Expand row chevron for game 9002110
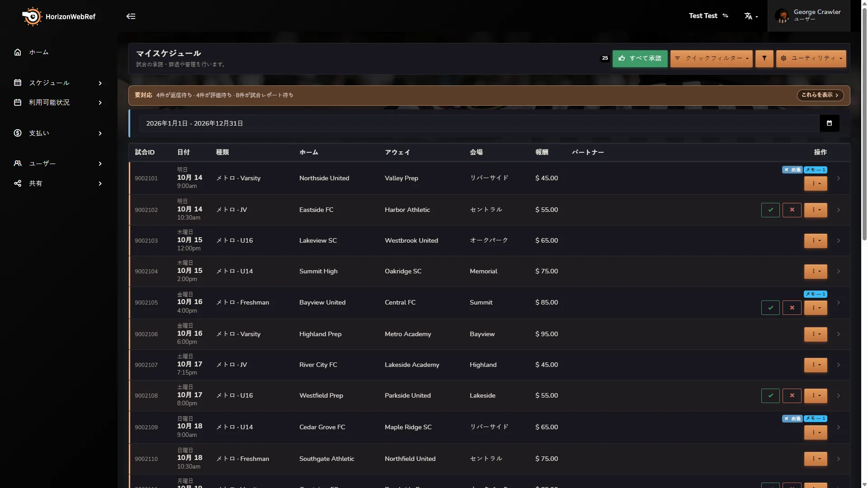Viewport: 868px width, 488px height. click(x=839, y=459)
